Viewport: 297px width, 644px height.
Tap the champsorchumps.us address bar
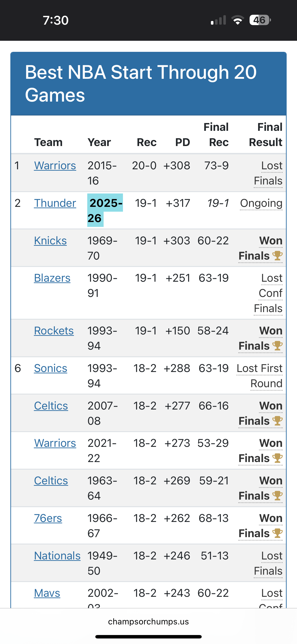pyautogui.click(x=148, y=621)
